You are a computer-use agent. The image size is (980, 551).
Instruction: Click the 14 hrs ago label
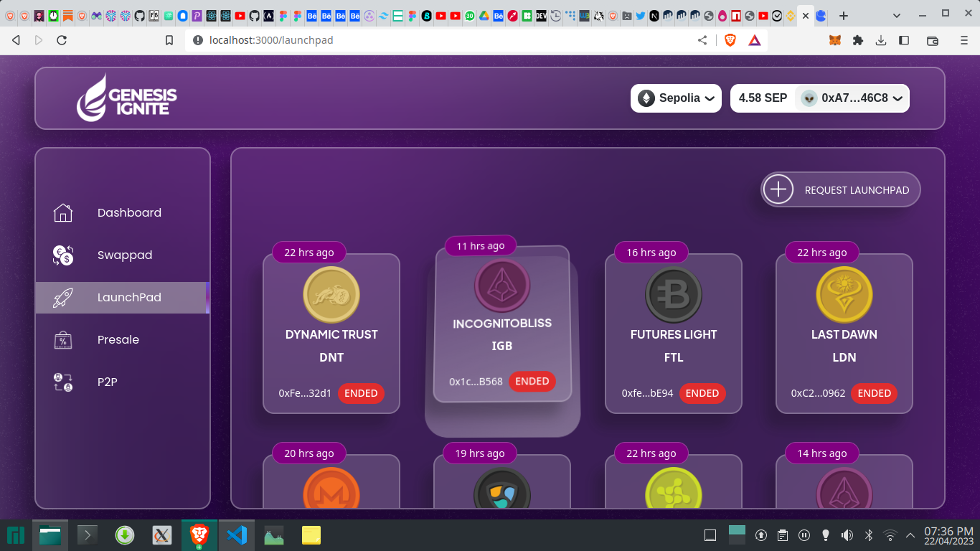pos(822,453)
